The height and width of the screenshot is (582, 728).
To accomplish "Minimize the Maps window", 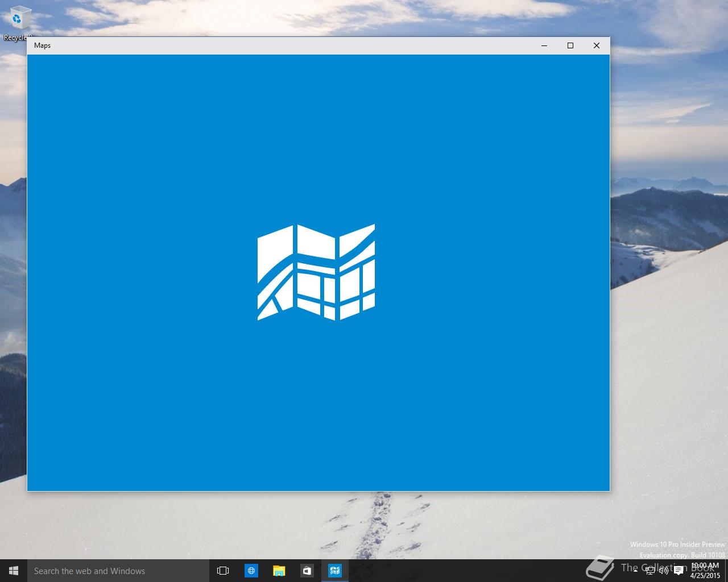I will tap(544, 45).
